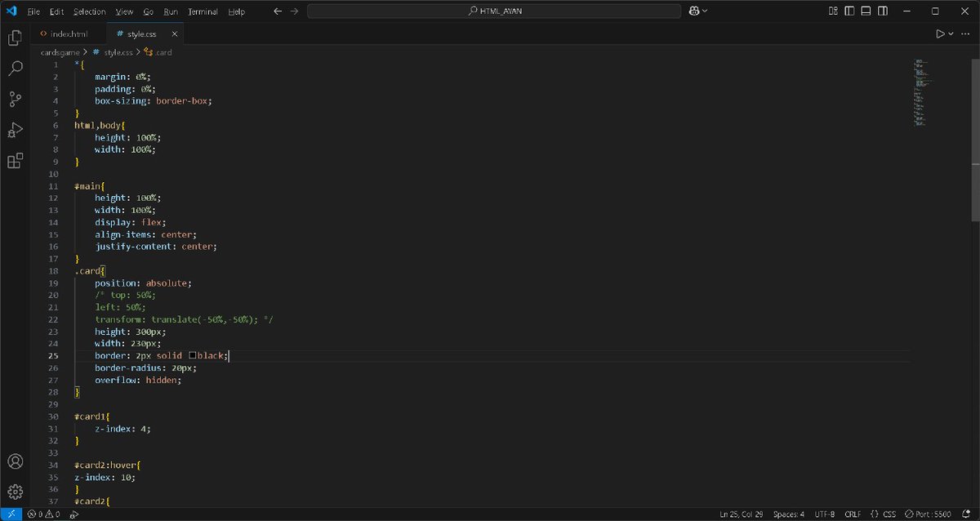Click the black color swatch on line 25
This screenshot has height=521, width=980.
(193, 356)
